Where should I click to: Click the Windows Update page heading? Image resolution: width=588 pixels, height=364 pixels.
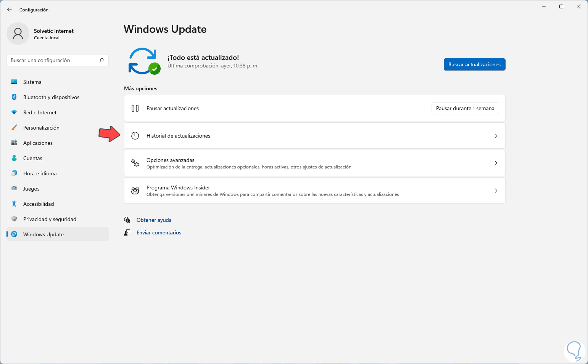165,29
